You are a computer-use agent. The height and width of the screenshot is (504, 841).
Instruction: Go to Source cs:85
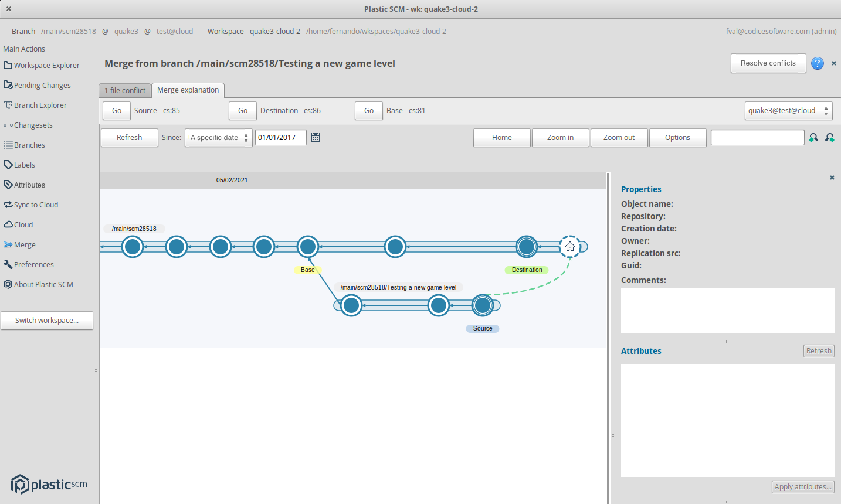point(117,110)
